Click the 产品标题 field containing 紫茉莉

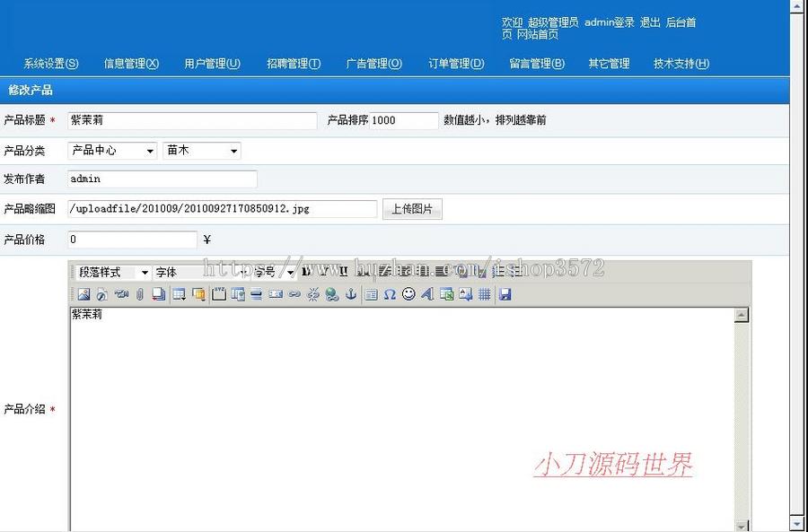tap(192, 120)
